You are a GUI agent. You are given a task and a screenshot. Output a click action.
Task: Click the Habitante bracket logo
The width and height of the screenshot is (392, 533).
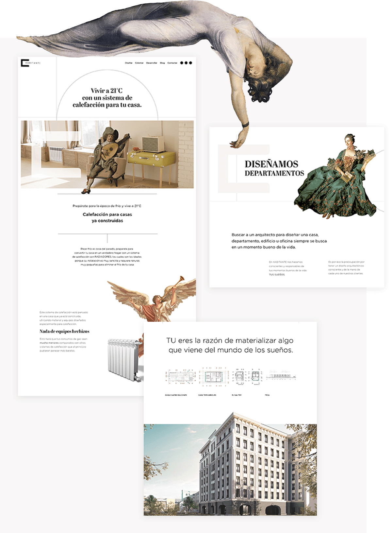30,63
